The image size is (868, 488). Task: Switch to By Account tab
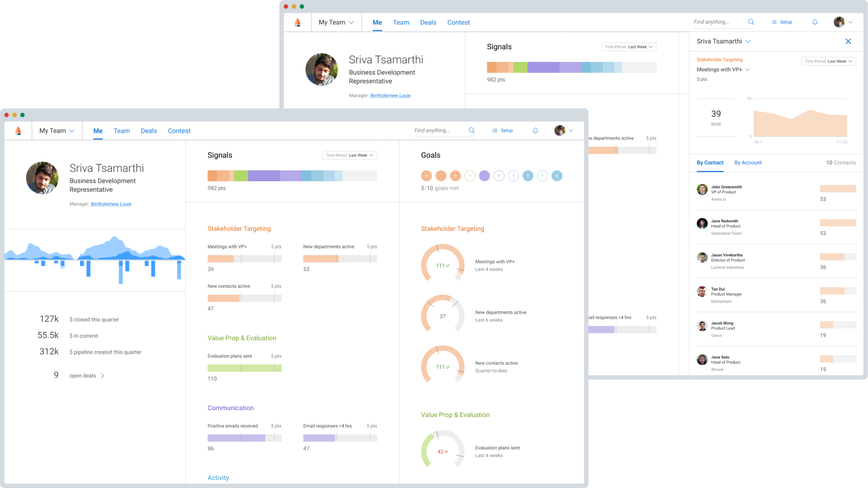[x=748, y=163]
